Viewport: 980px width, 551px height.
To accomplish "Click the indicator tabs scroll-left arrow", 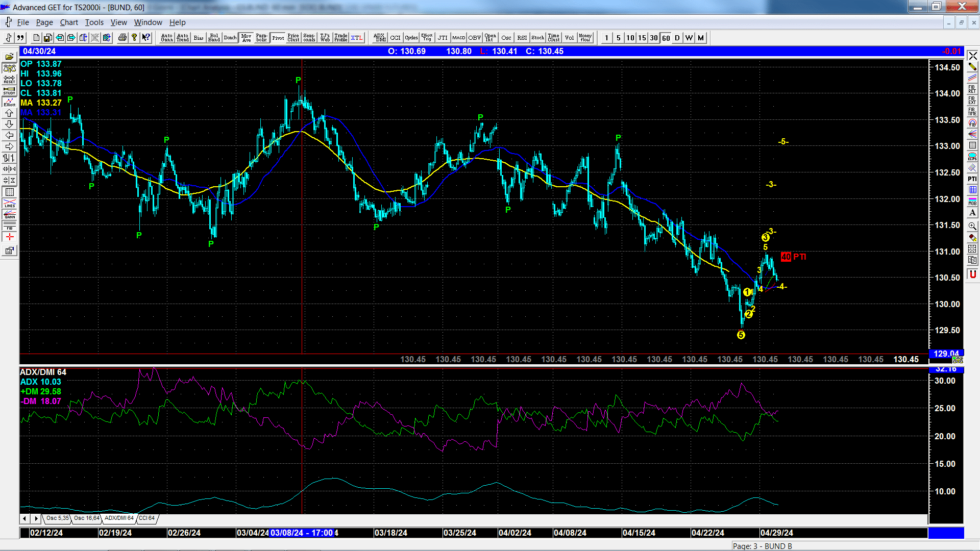I will coord(24,518).
